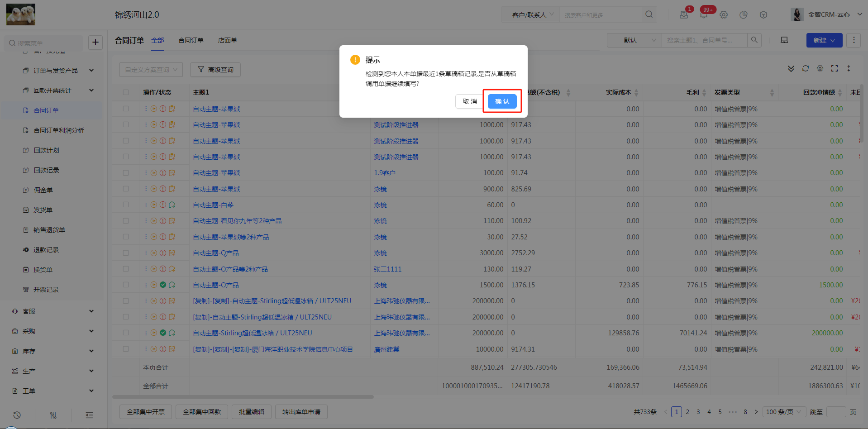Image resolution: width=868 pixels, height=429 pixels.
Task: Click the monitor view icon beside New
Action: [784, 40]
